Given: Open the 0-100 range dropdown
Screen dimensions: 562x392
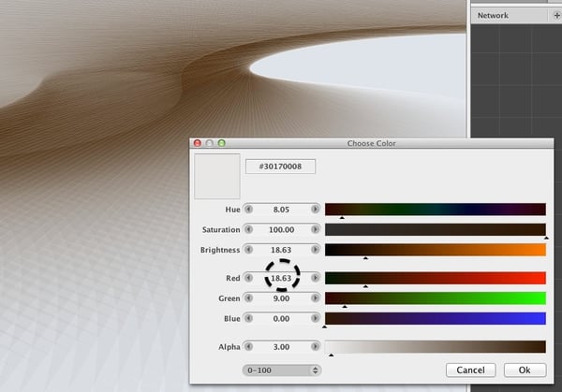Looking at the screenshot, I should click(282, 370).
